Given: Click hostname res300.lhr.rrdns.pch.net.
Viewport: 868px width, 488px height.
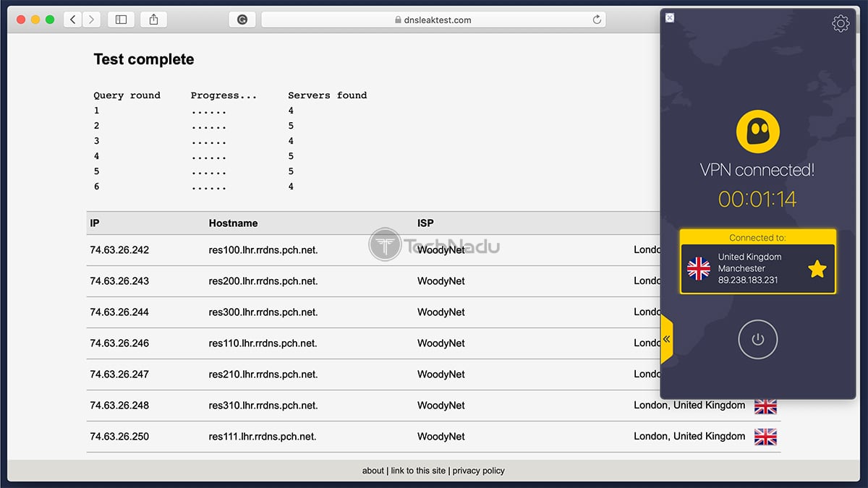Looking at the screenshot, I should click(x=263, y=312).
